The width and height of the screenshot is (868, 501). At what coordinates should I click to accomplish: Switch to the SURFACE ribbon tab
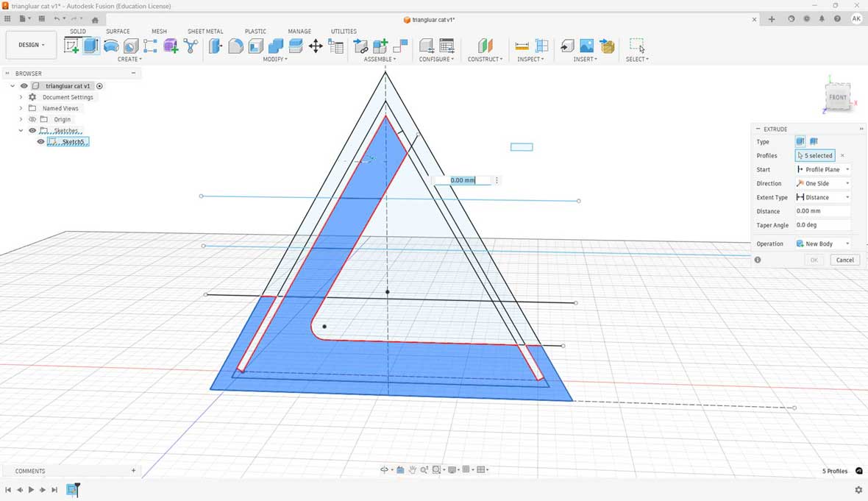coord(118,31)
